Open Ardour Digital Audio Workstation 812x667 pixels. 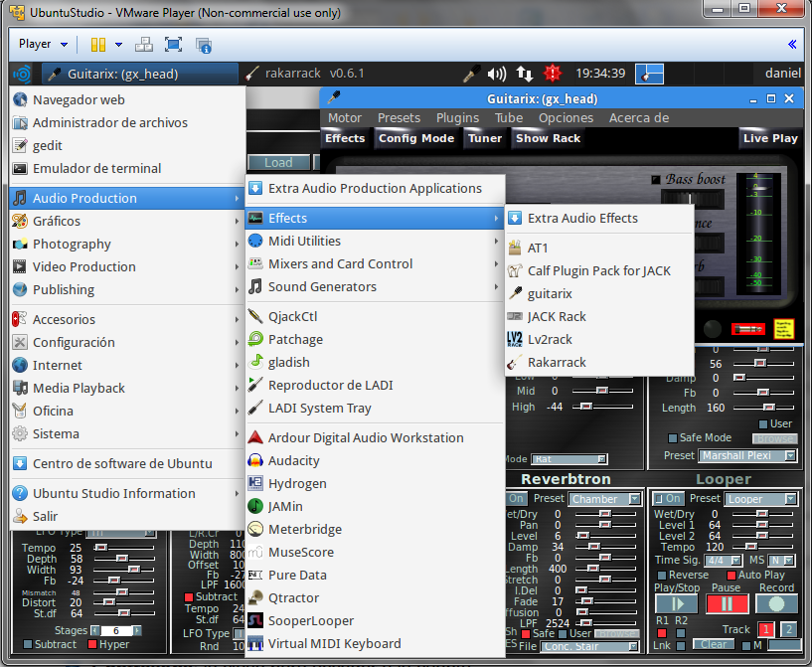click(x=365, y=438)
